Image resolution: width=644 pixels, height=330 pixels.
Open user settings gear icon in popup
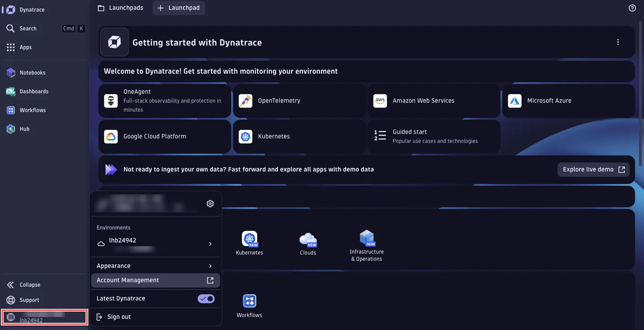(210, 204)
